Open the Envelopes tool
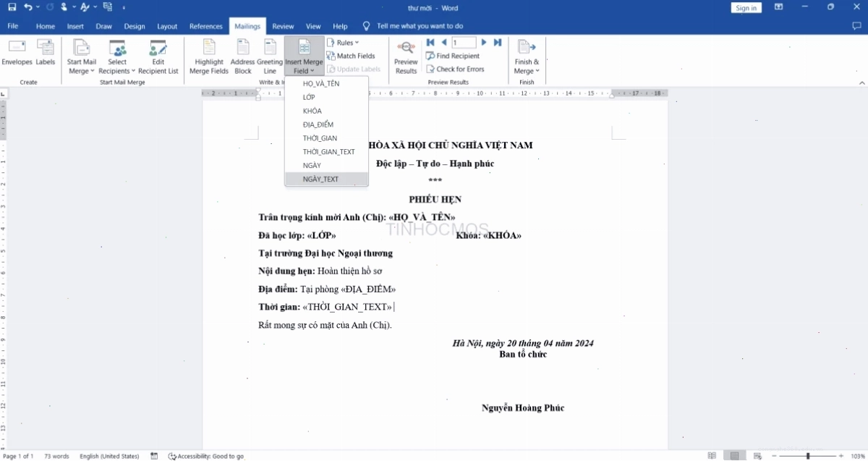Image resolution: width=868 pixels, height=461 pixels. click(17, 53)
